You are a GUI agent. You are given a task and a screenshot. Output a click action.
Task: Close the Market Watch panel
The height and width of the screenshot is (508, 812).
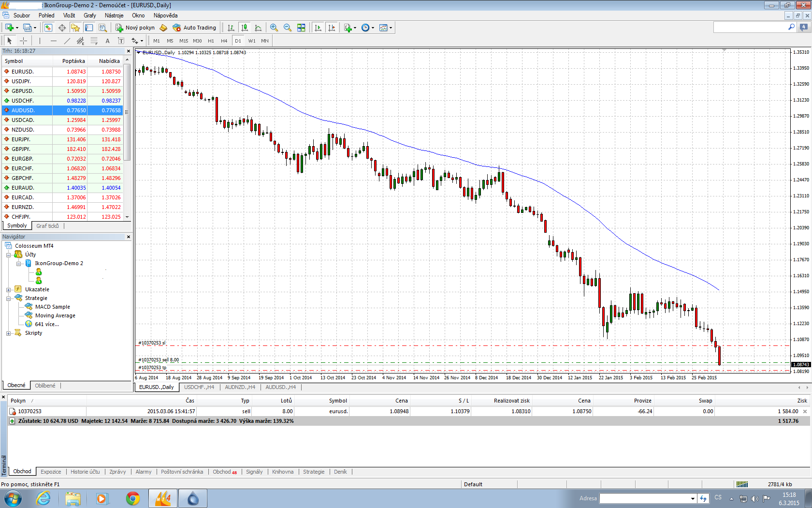pyautogui.click(x=129, y=51)
